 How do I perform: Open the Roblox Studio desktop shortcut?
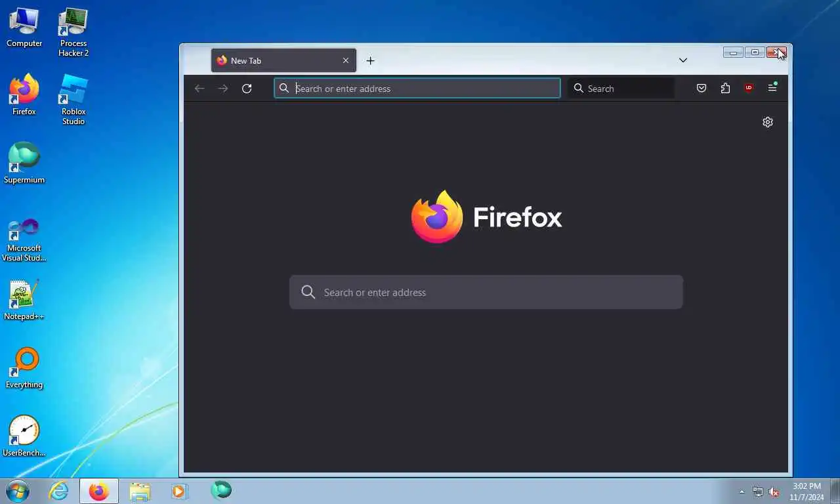pyautogui.click(x=73, y=100)
